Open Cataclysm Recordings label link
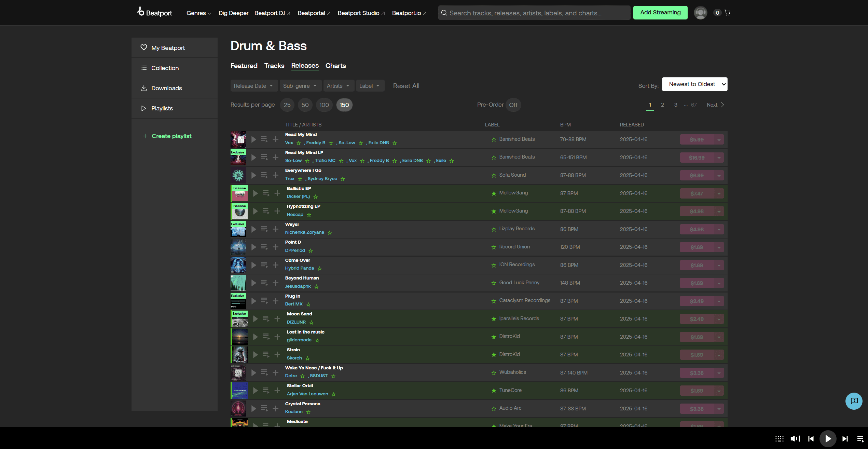868x449 pixels. coord(525,300)
